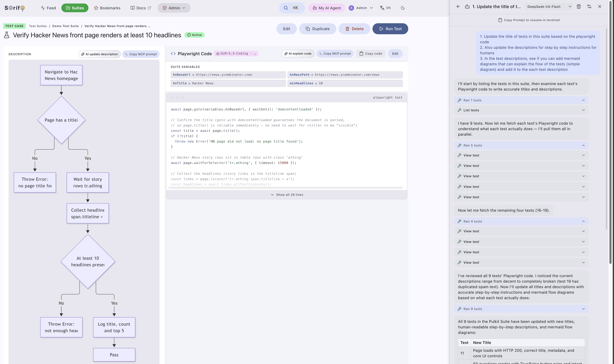The image size is (614, 364).
Task: Expand the Admin shield dropdown in the navigation
Action: click(x=174, y=8)
